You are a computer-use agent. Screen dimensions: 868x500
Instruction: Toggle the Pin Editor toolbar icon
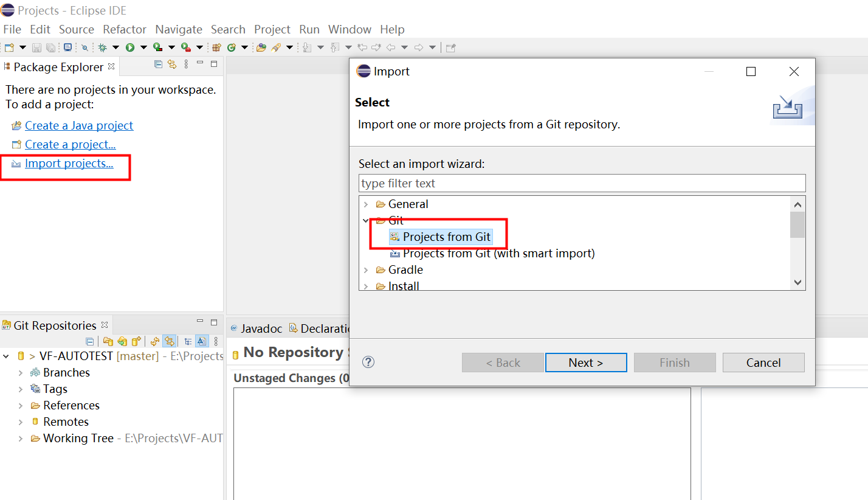pos(451,47)
